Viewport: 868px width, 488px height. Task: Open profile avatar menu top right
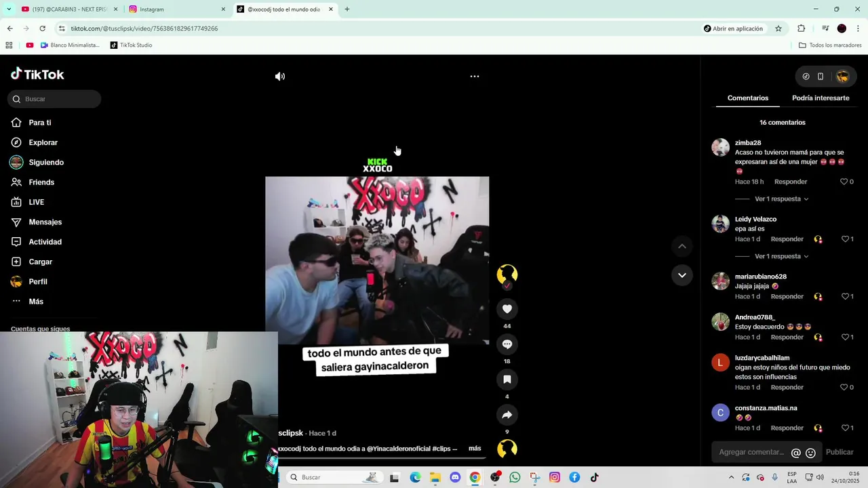click(842, 77)
